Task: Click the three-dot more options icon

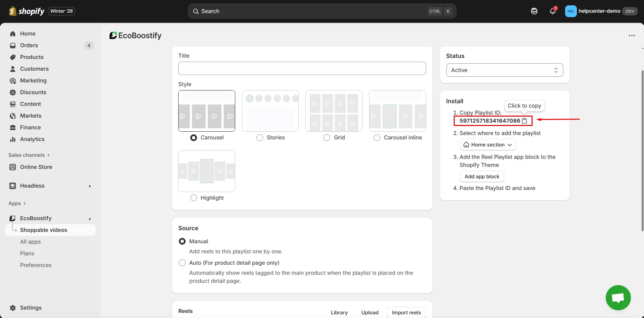Action: 632,36
